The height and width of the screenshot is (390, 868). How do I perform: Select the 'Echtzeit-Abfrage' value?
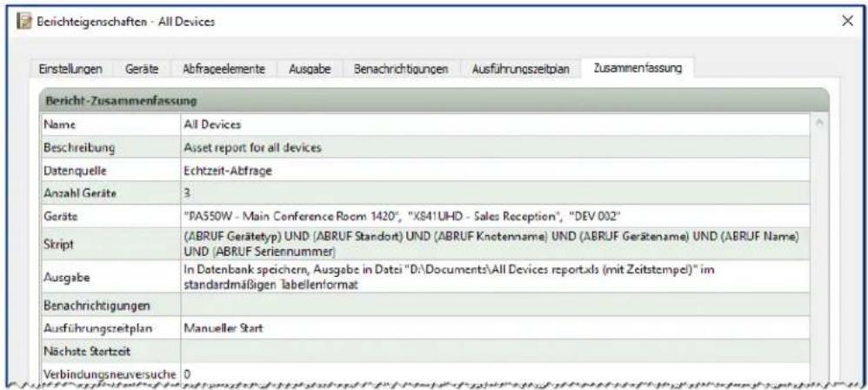click(x=228, y=171)
